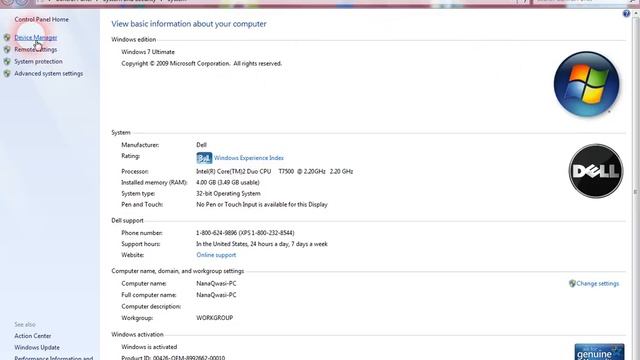Click the shield icon beside System protection

point(7,62)
